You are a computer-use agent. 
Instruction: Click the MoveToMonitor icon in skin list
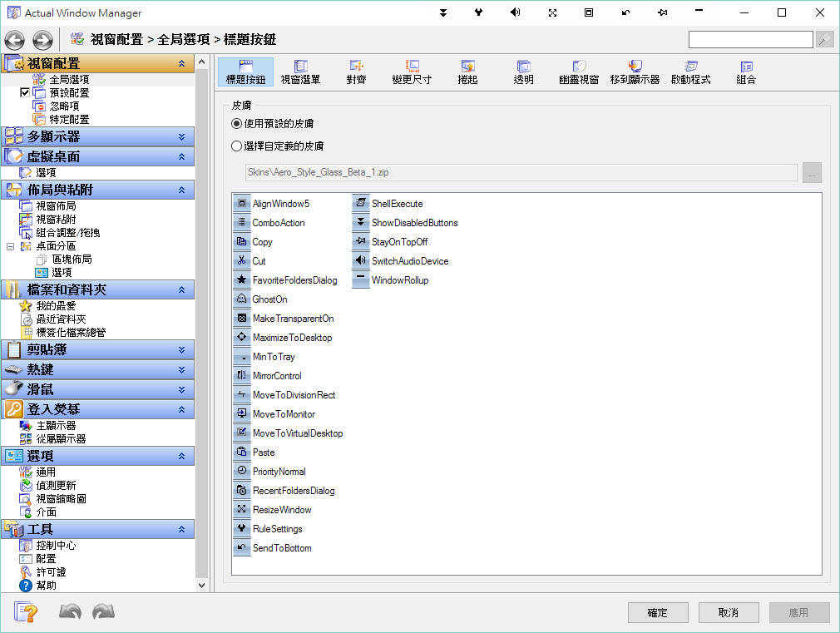click(242, 413)
